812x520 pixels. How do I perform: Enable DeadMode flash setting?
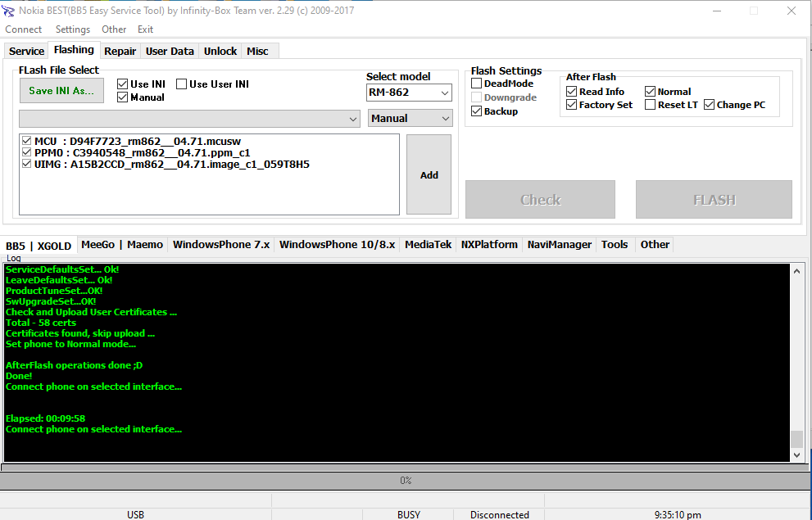[476, 84]
